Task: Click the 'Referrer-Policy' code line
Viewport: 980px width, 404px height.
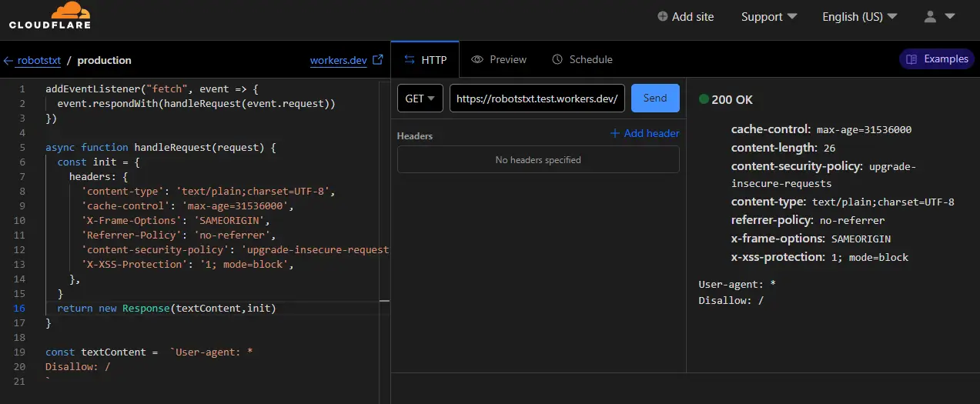Action: 179,235
